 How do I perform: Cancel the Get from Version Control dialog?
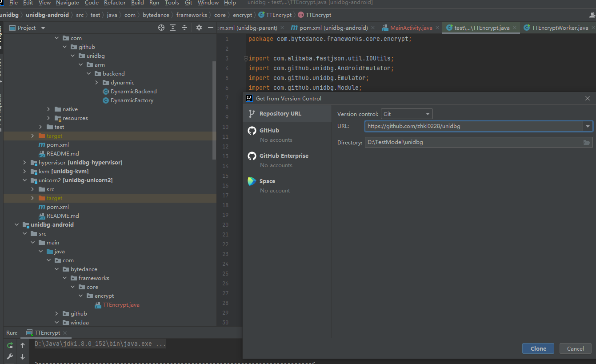(x=575, y=348)
